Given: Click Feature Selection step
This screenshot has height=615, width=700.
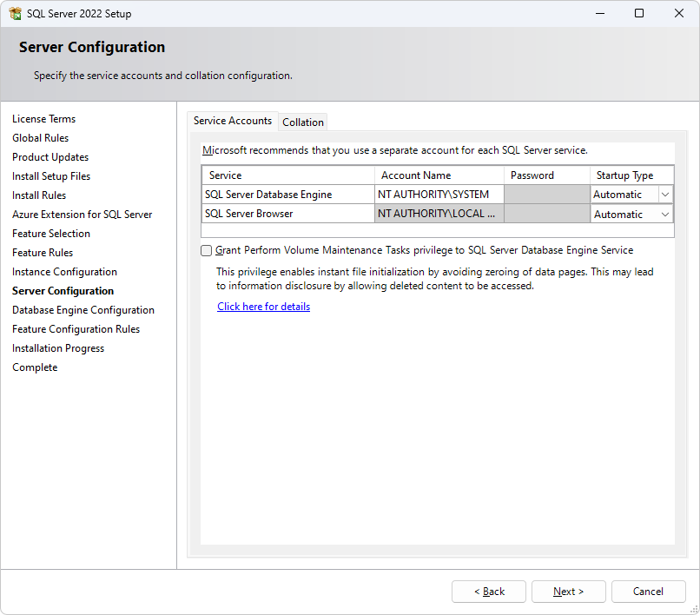Looking at the screenshot, I should point(51,234).
